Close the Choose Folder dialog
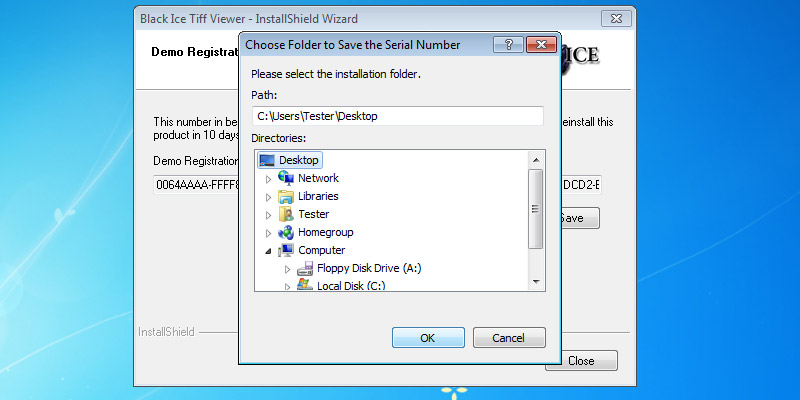This screenshot has width=800, height=400. coord(541,45)
